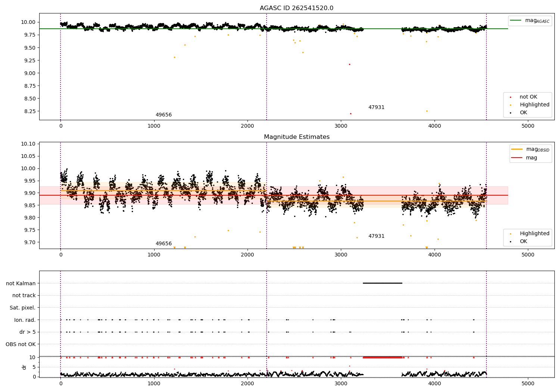Click y-axis tick 10.05 in middle plot
Viewport: 560px width, 392px height.
(28, 156)
